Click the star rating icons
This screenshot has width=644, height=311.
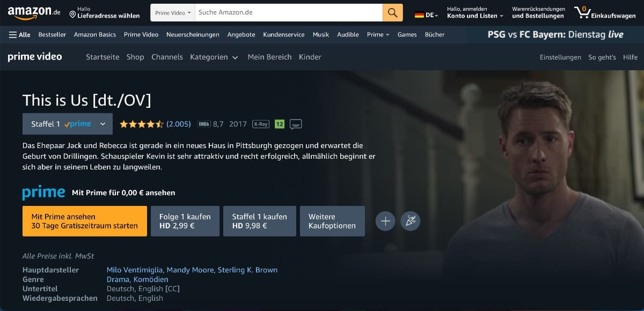(x=142, y=124)
